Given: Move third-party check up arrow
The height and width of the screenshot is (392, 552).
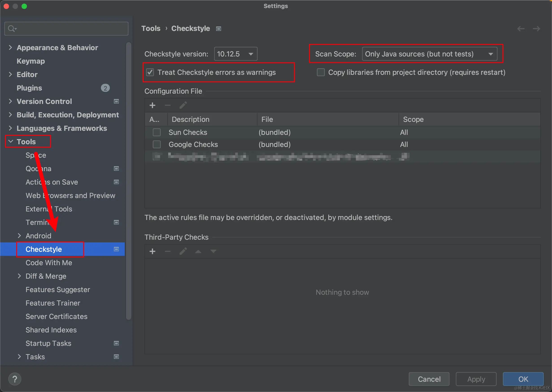Looking at the screenshot, I should [198, 251].
